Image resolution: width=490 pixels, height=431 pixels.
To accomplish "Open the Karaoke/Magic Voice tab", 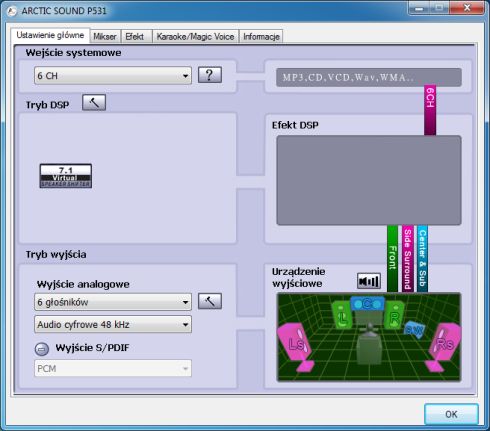I will point(195,36).
